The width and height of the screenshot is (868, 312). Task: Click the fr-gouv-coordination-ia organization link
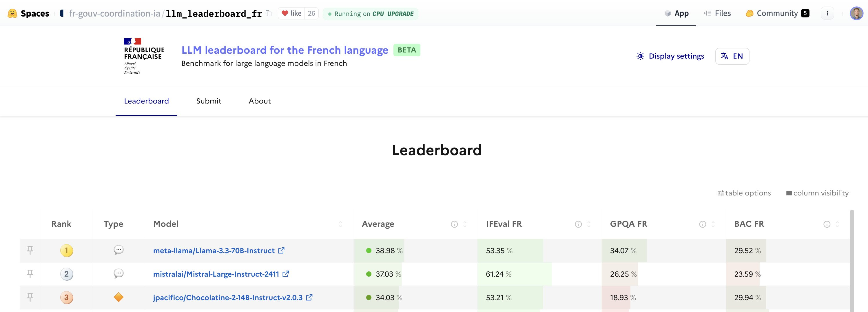[x=114, y=14]
